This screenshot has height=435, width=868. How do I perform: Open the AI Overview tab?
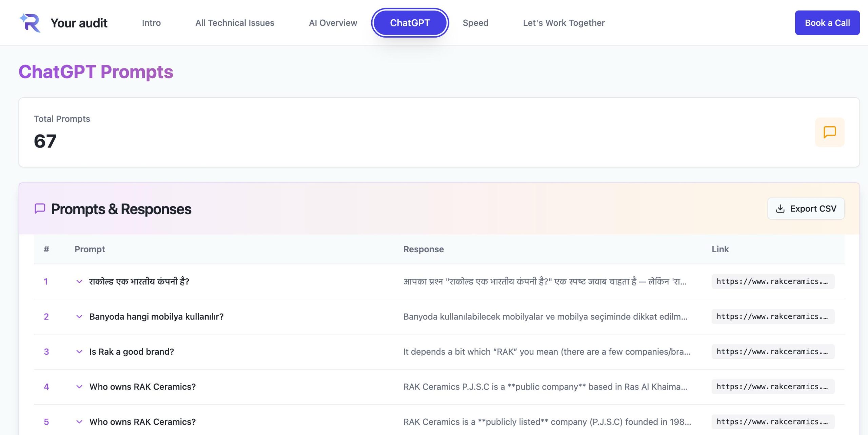tap(333, 23)
